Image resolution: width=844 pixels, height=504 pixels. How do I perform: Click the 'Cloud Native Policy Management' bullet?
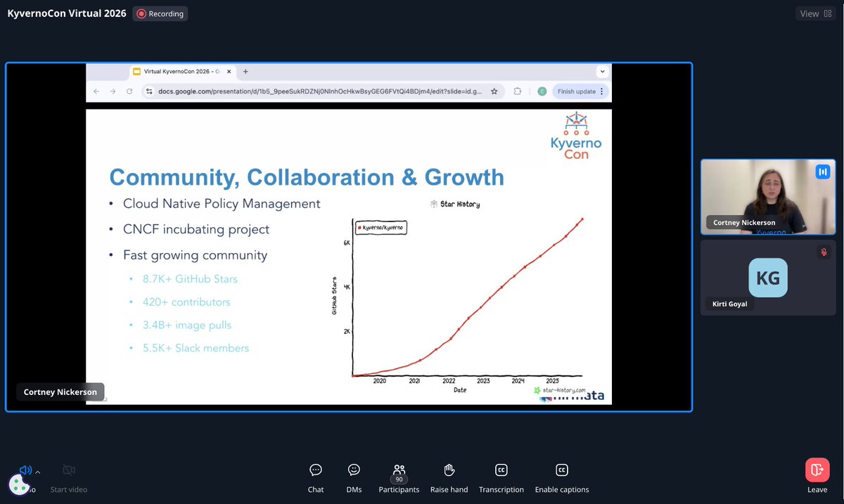(x=222, y=204)
